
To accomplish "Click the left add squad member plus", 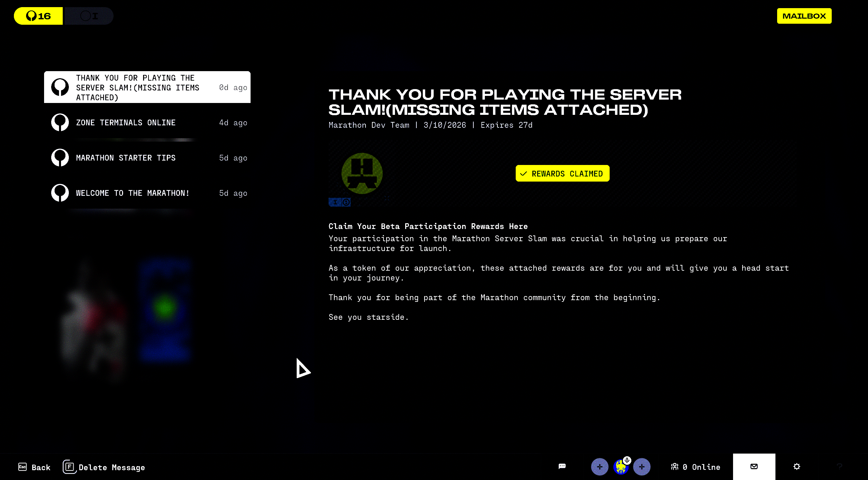I will pos(599,467).
